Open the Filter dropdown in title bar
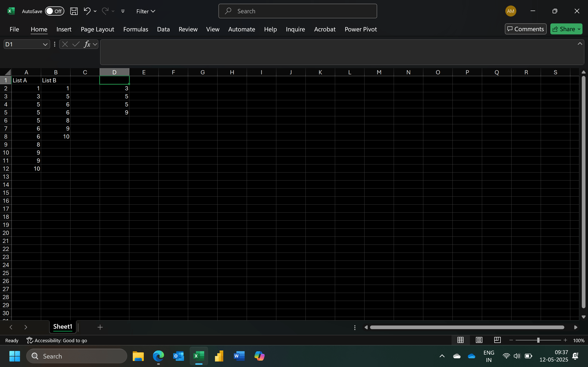Viewport: 588px width, 367px height. pos(146,11)
